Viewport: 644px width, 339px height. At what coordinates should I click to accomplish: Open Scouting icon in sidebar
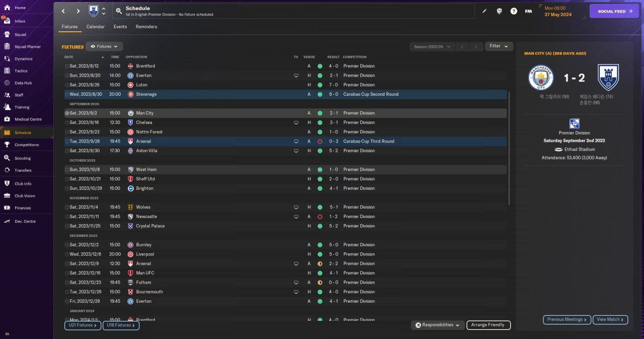pyautogui.click(x=7, y=158)
